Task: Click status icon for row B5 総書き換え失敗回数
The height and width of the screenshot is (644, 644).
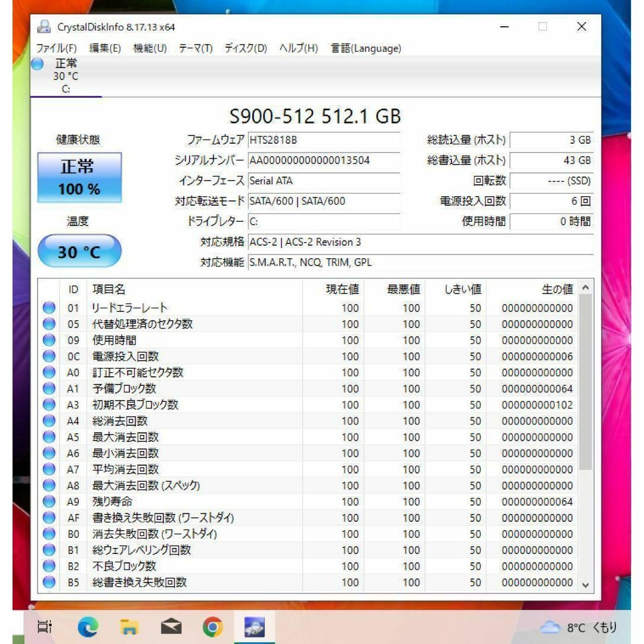Action: click(49, 583)
